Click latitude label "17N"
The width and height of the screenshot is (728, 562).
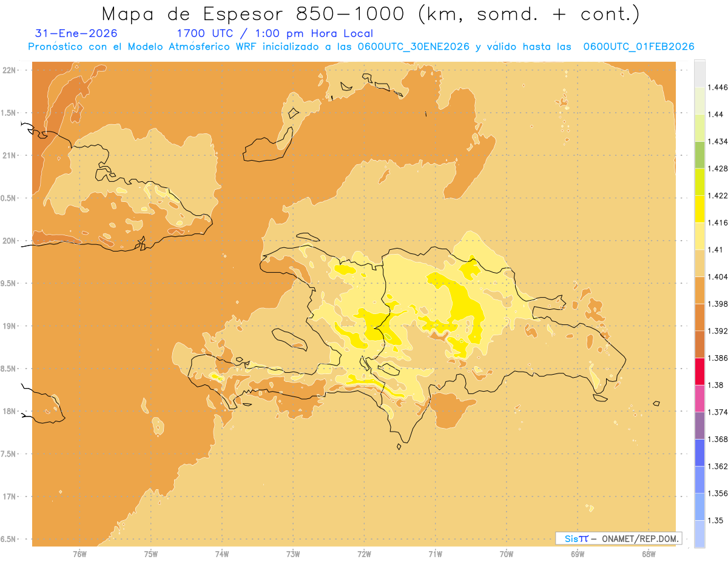(x=8, y=497)
